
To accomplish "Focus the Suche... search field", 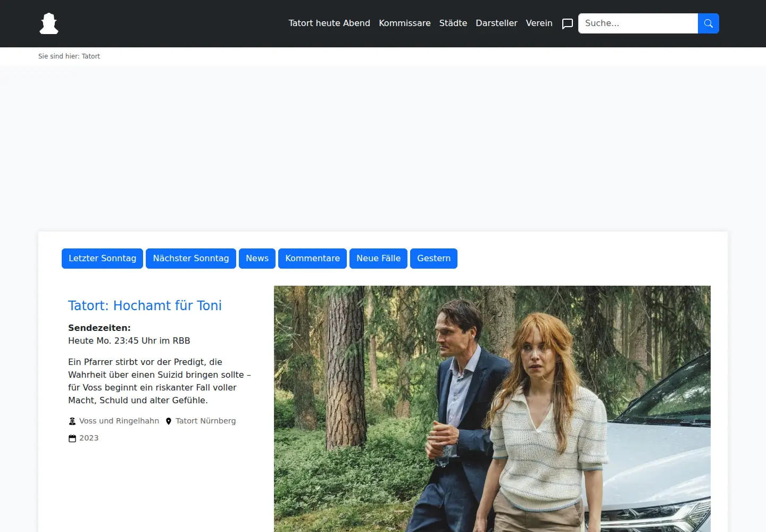I will 638,23.
